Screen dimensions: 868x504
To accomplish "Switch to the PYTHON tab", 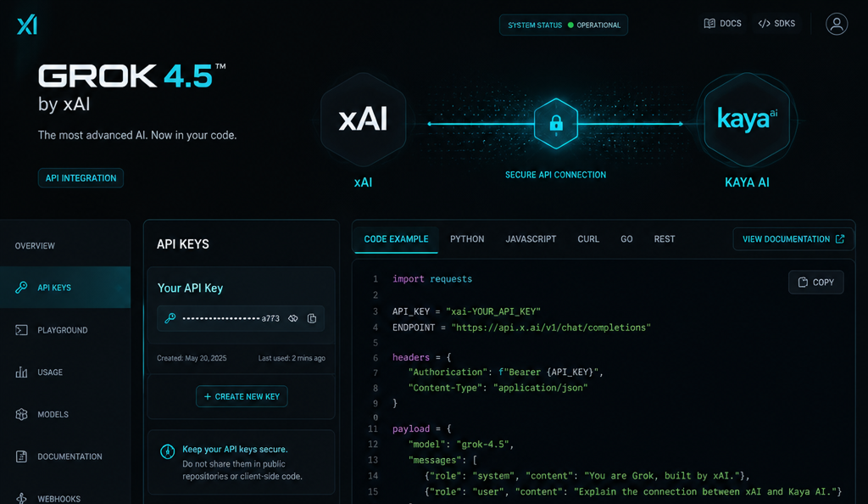I will tap(467, 239).
